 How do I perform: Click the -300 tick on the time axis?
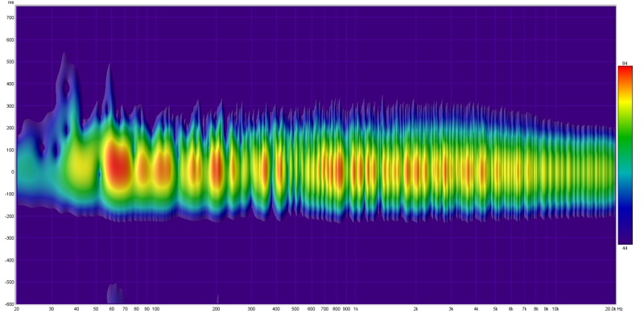click(9, 238)
